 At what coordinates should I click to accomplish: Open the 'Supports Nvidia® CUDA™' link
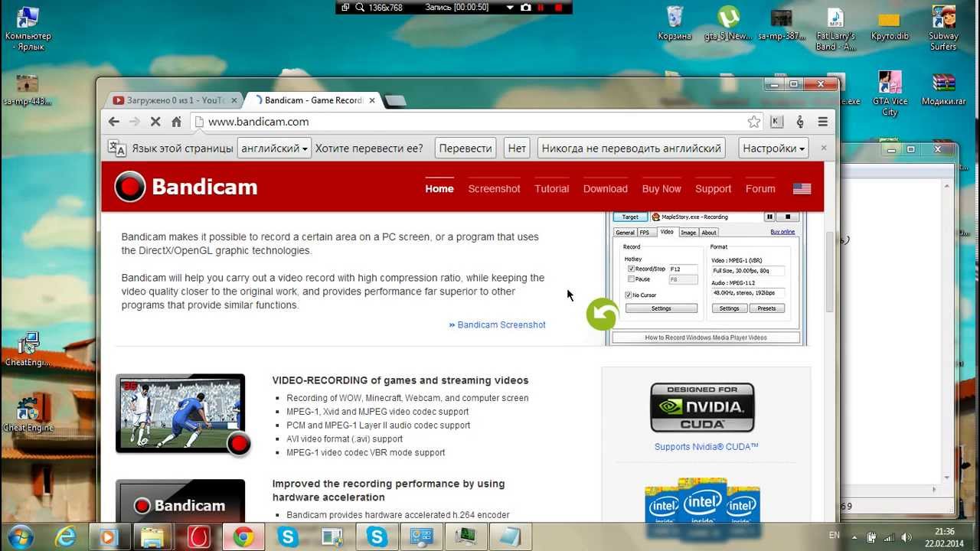coord(706,446)
